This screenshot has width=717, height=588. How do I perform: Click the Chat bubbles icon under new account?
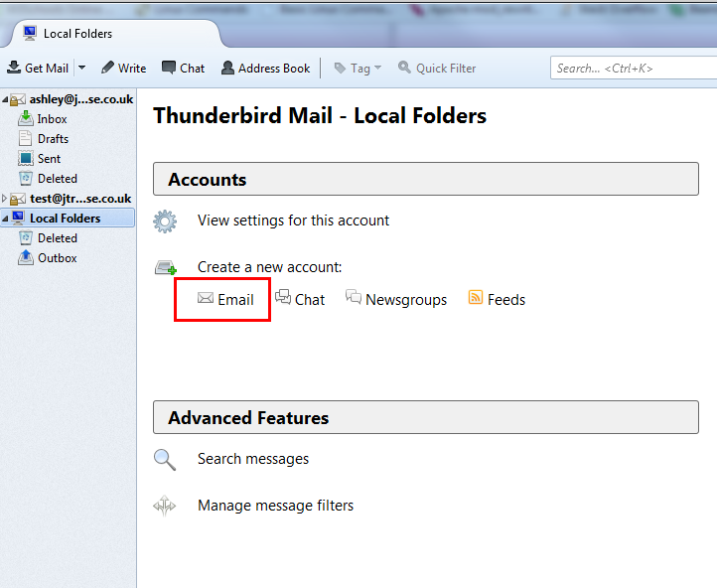283,297
